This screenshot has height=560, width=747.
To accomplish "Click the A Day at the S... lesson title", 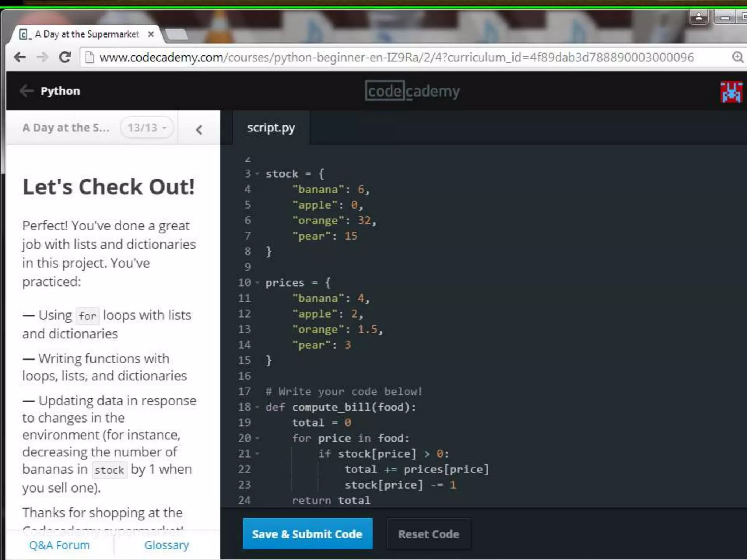I will [66, 128].
